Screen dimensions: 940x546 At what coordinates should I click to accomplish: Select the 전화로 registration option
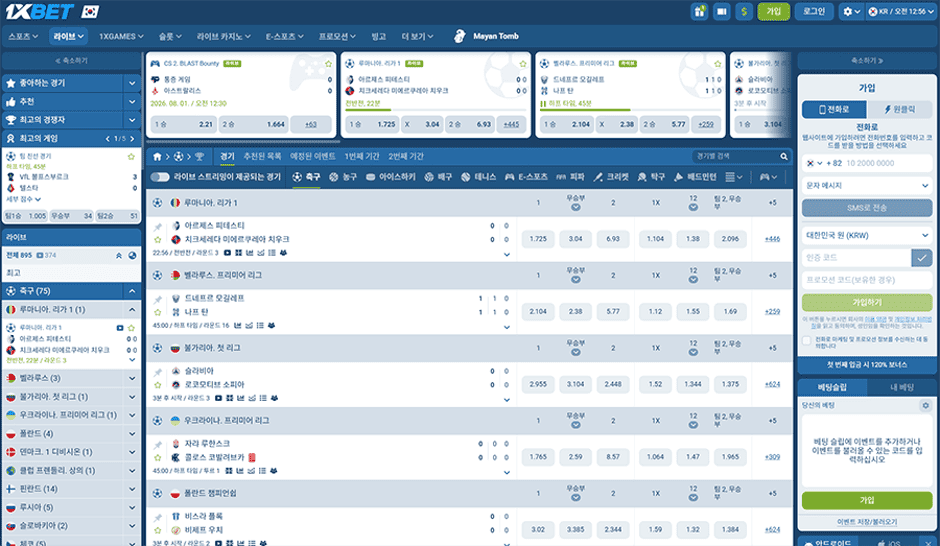click(x=834, y=109)
